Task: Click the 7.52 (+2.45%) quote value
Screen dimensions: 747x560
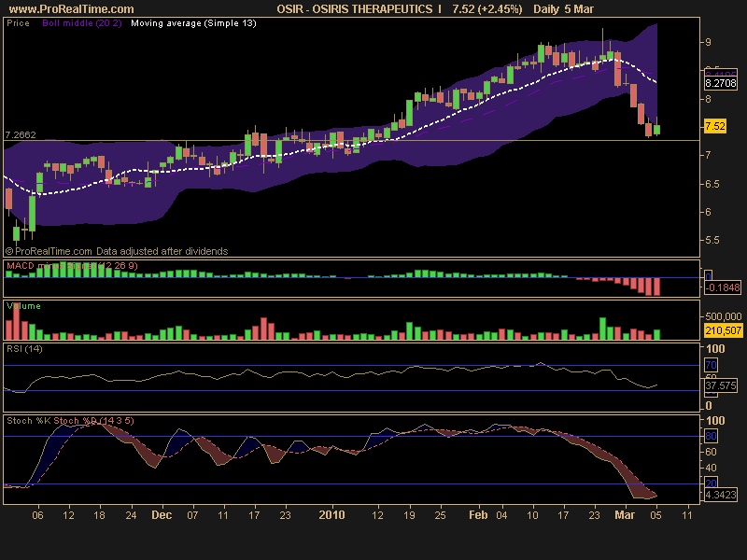Action: 486,9
